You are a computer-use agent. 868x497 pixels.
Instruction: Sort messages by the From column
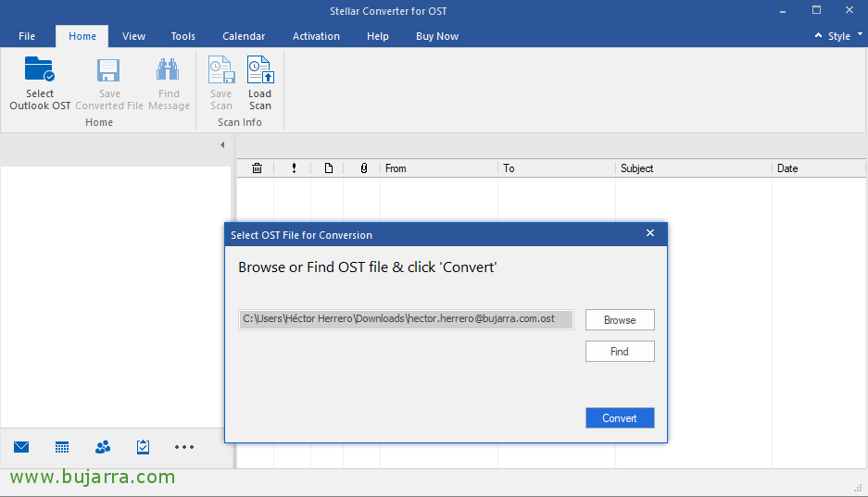pos(439,168)
